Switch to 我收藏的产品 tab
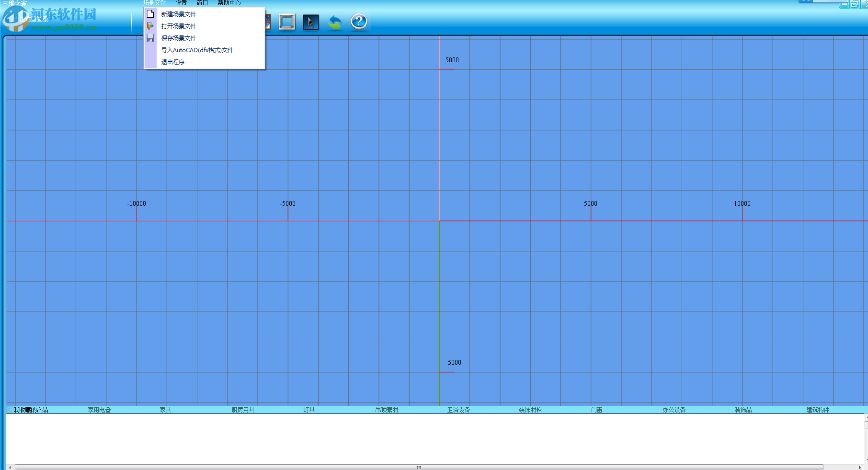This screenshot has width=868, height=470. (x=31, y=410)
